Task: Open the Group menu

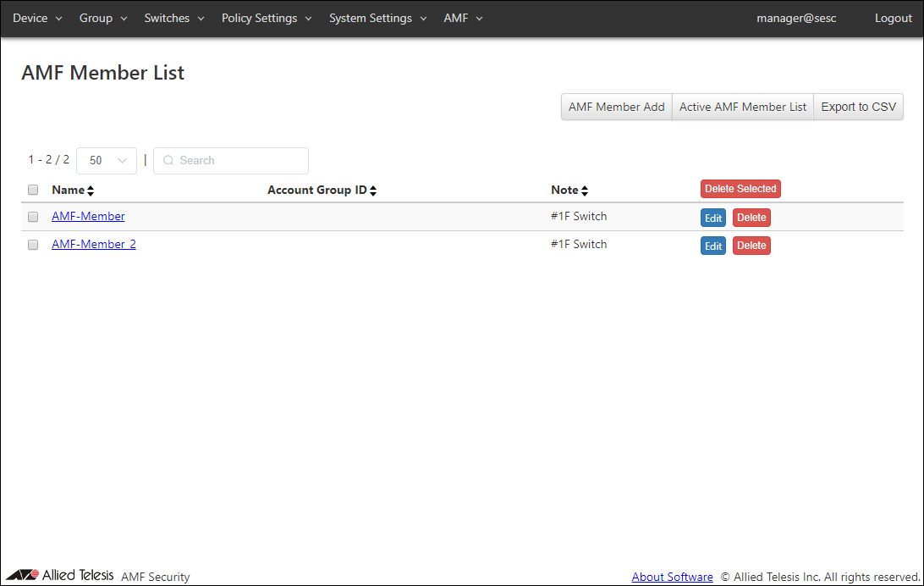Action: pyautogui.click(x=103, y=18)
